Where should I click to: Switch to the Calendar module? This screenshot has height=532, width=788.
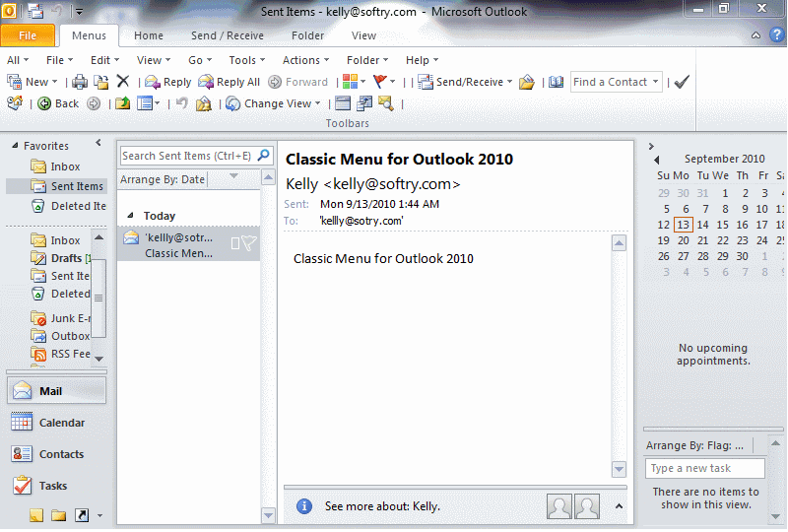(x=56, y=423)
